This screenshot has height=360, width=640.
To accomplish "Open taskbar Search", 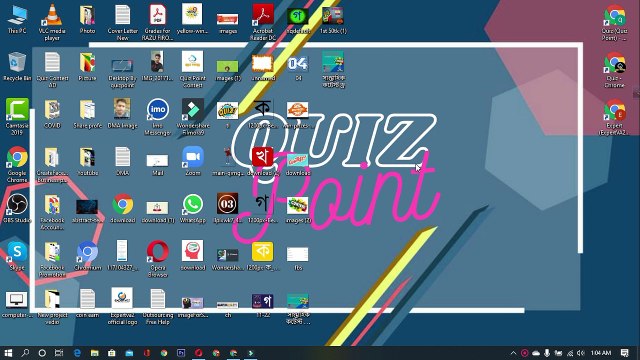I will click(x=25, y=353).
